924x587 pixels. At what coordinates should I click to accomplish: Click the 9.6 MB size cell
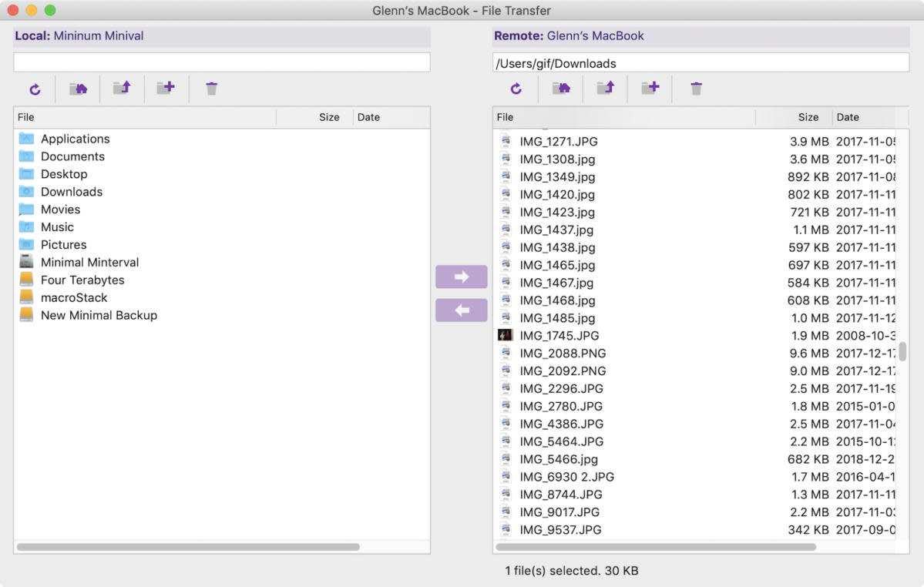(x=809, y=354)
